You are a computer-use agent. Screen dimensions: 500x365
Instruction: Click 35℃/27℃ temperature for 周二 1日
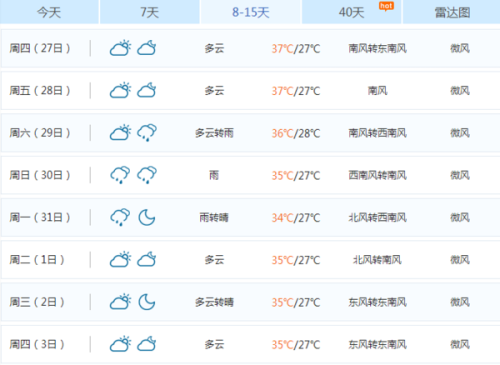coord(296,260)
